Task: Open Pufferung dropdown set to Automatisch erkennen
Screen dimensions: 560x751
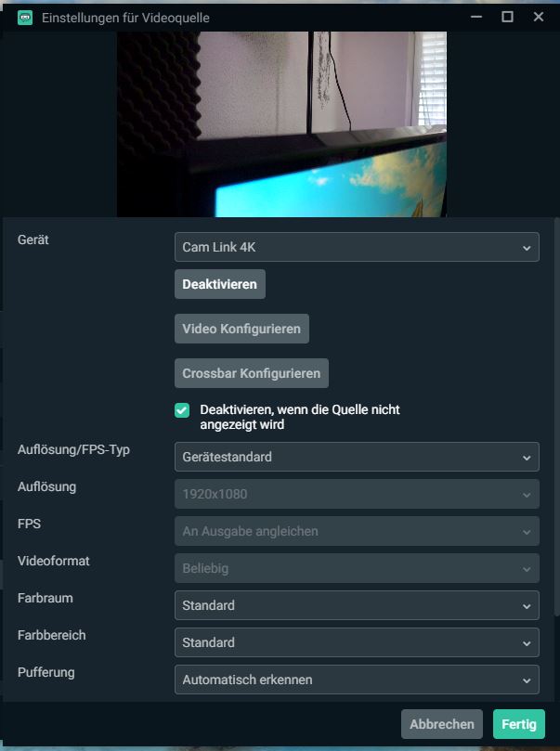Action: point(357,680)
